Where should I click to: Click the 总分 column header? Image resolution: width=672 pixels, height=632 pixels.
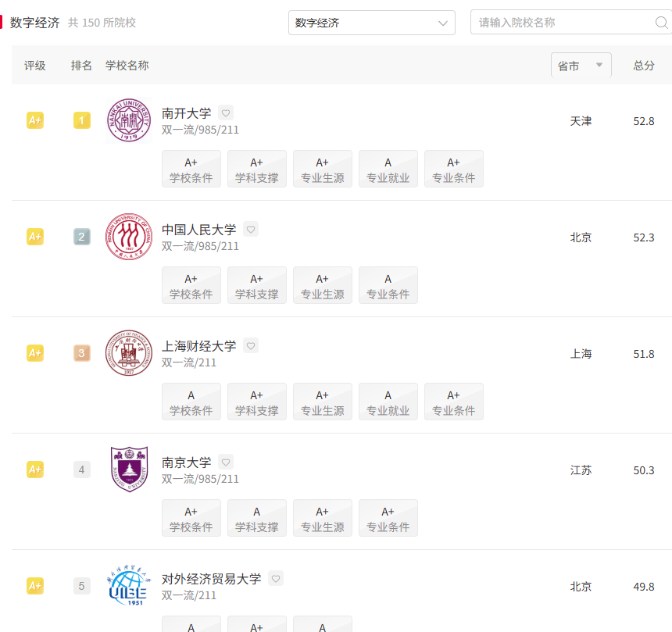coord(643,66)
